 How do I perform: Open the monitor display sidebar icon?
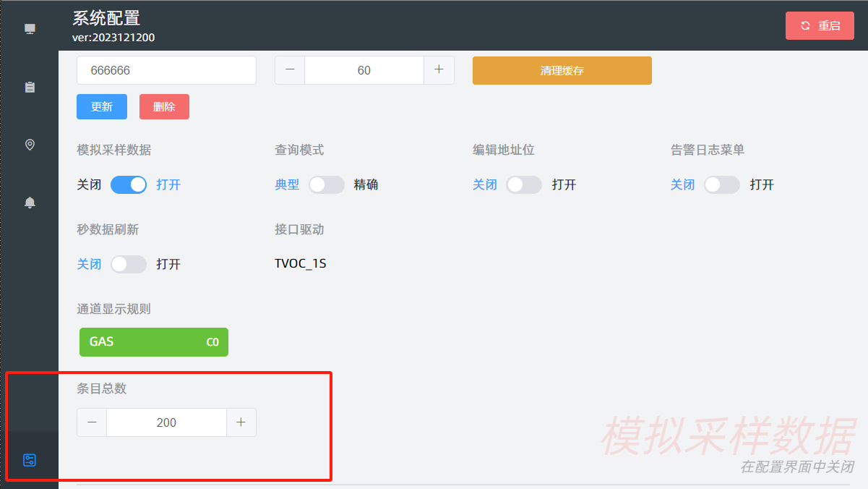pos(30,29)
